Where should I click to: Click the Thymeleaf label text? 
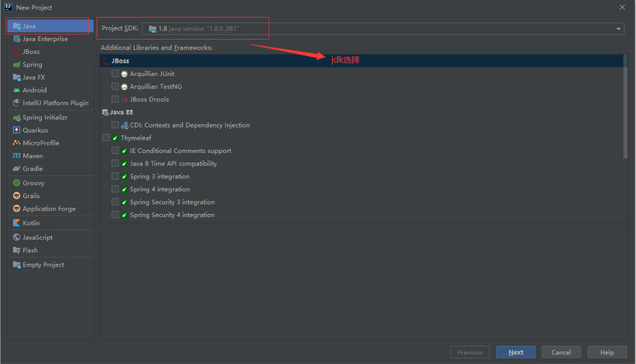click(x=136, y=138)
